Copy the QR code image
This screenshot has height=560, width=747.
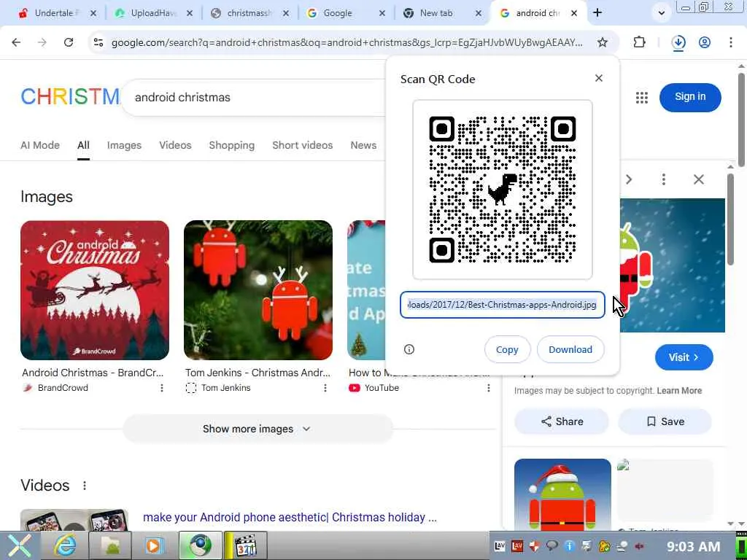point(507,349)
